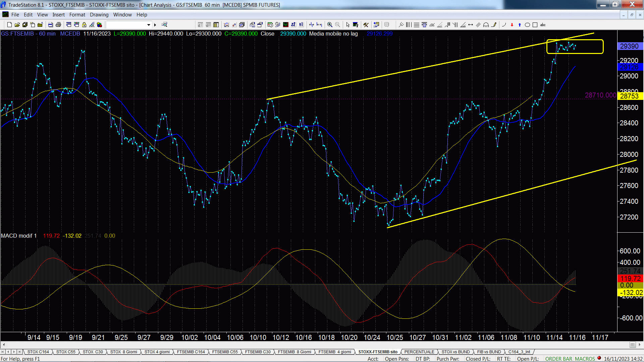Open the symbol combo box dropdown arrow

pyautogui.click(x=149, y=25)
